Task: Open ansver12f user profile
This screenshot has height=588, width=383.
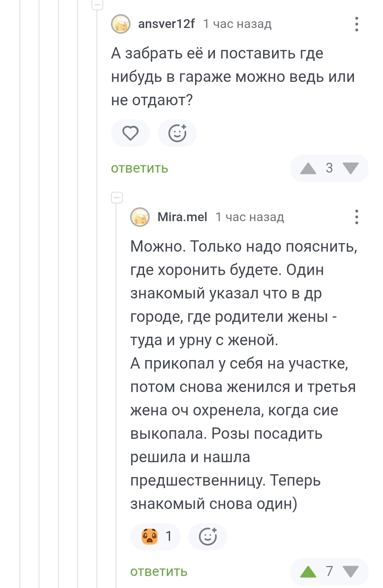Action: 166,24
